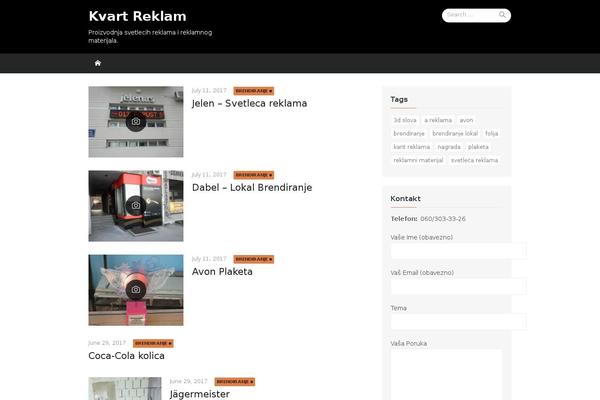Click Brendiranje badge on Coca-Cola kolica post
This screenshot has width=600, height=400.
pos(153,343)
